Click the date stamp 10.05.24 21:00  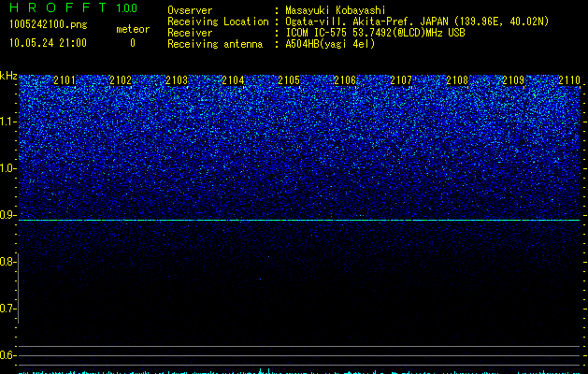point(48,43)
